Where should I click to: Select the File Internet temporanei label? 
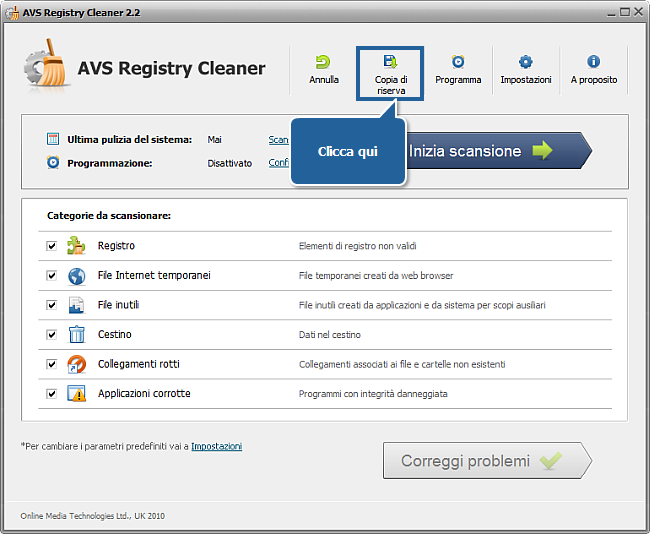point(154,275)
